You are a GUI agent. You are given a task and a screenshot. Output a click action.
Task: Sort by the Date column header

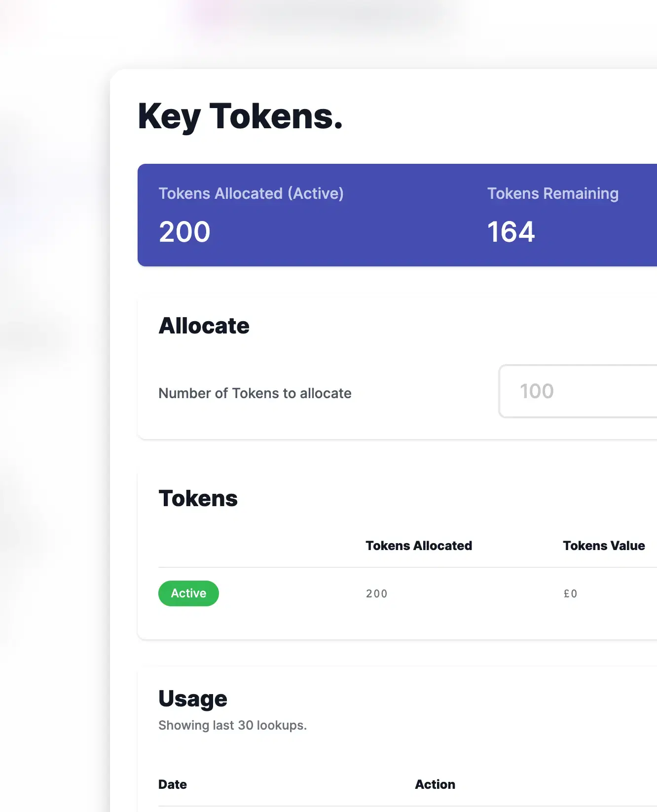coord(173,784)
